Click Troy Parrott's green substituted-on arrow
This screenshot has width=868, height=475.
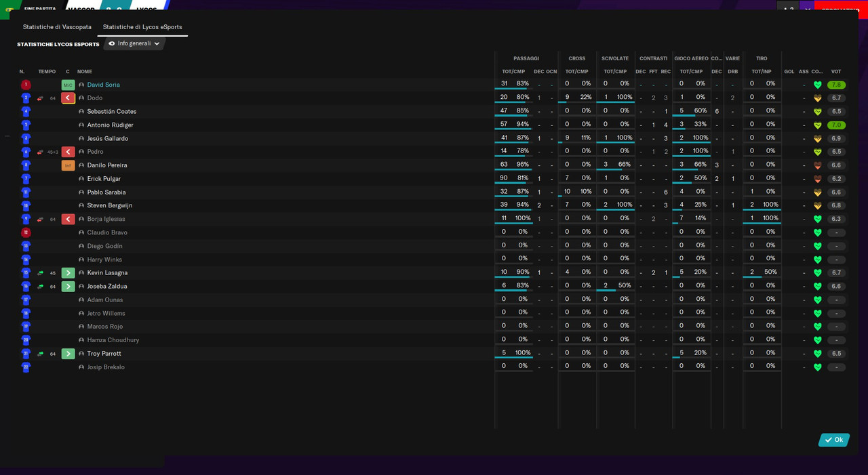point(68,354)
